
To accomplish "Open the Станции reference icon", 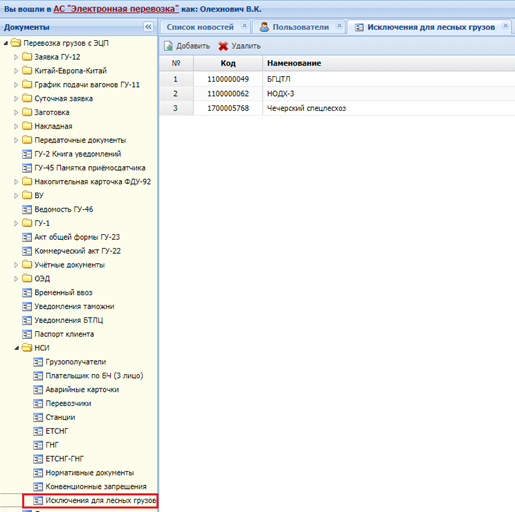I will pos(38,417).
